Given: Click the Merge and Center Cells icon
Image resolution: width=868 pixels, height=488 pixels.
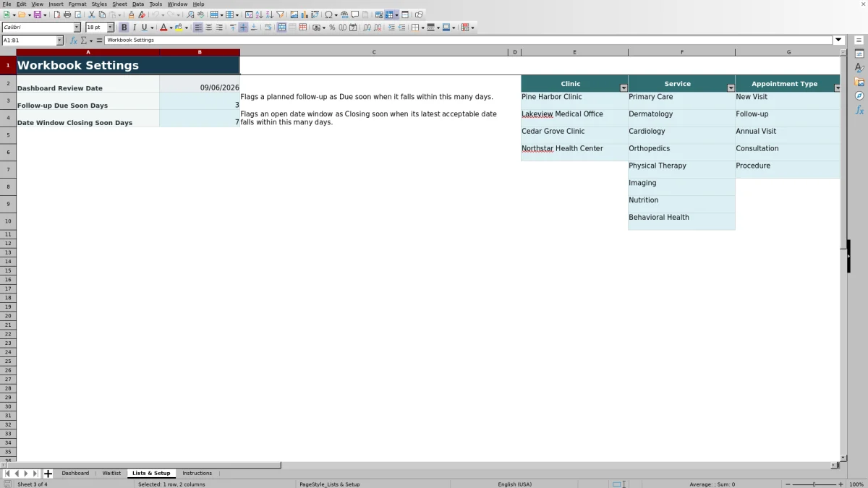Looking at the screenshot, I should 282,27.
